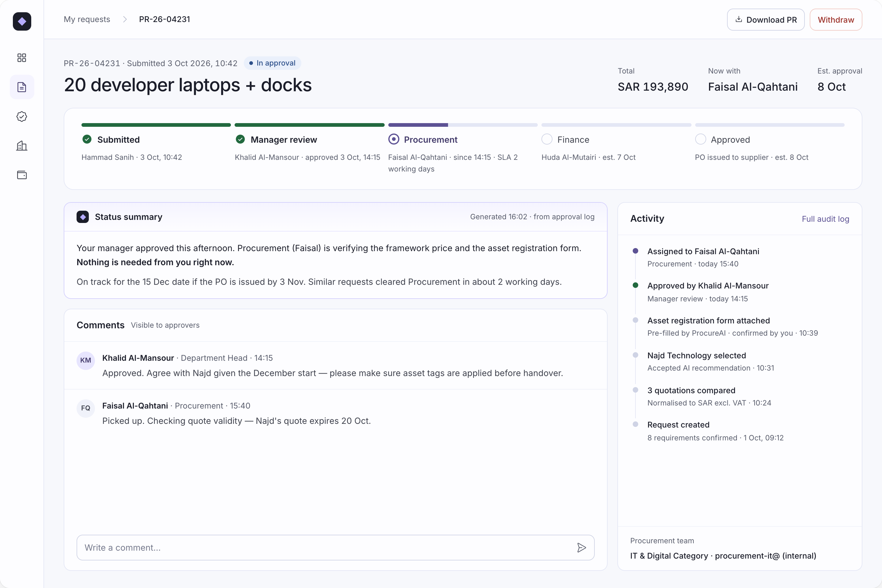Viewport: 882px width, 588px height.
Task: Click the PR-26-04231 breadcrumb
Action: point(165,19)
